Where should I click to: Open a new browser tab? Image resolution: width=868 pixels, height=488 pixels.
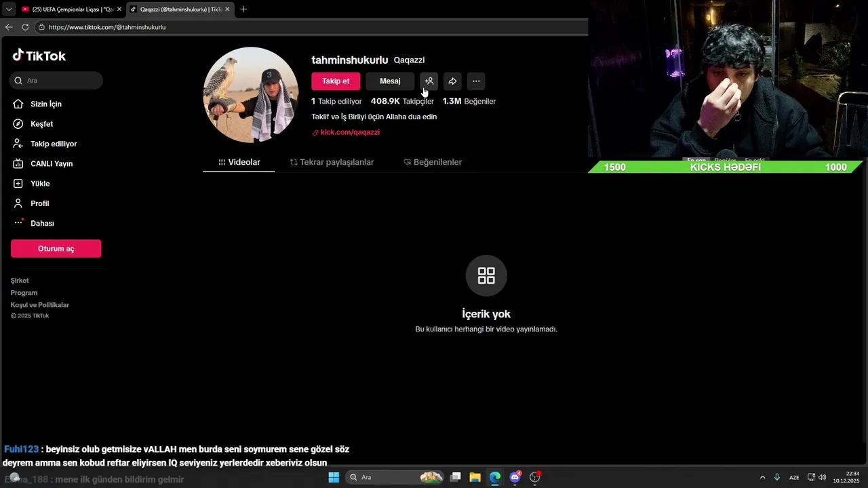(243, 9)
